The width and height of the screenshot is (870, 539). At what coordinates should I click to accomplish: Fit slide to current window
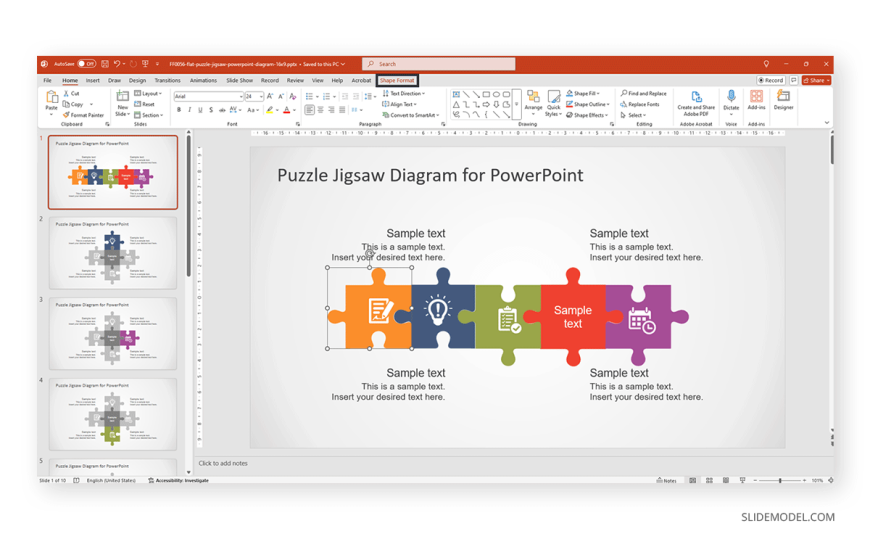(831, 480)
